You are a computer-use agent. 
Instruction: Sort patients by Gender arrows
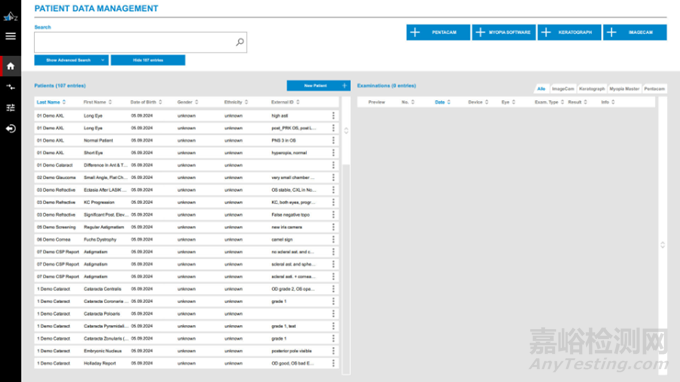[196, 102]
